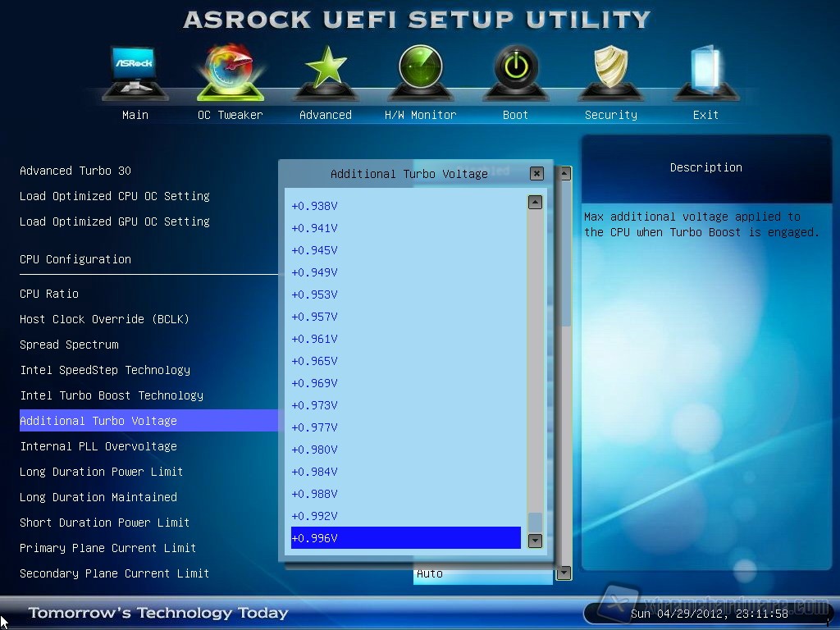
Task: Select the Advanced green star icon
Action: 325,72
